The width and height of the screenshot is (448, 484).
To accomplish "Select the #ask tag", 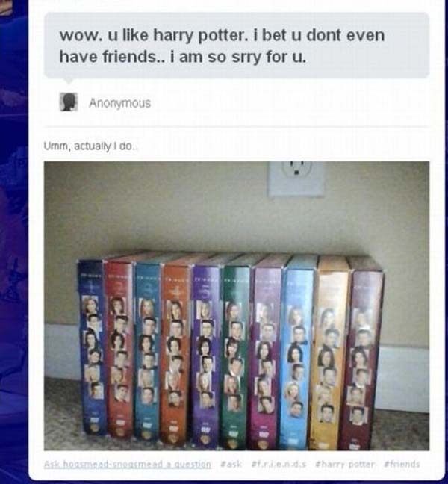I will click(231, 464).
